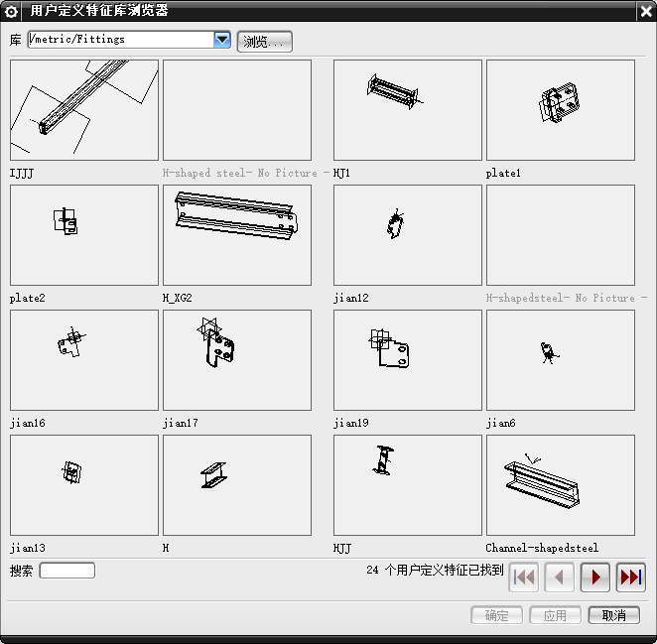The width and height of the screenshot is (657, 644).
Task: Click the 24 个用户定义特征已找到 status text
Action: (x=435, y=570)
